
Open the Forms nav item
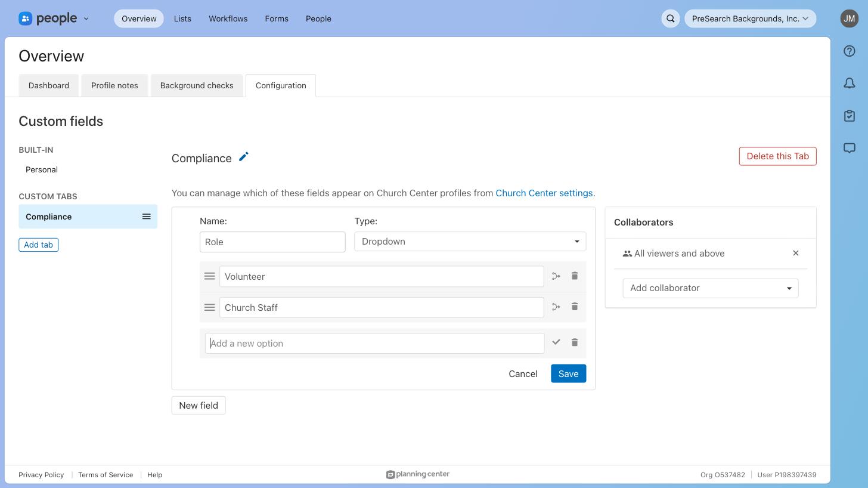point(277,18)
